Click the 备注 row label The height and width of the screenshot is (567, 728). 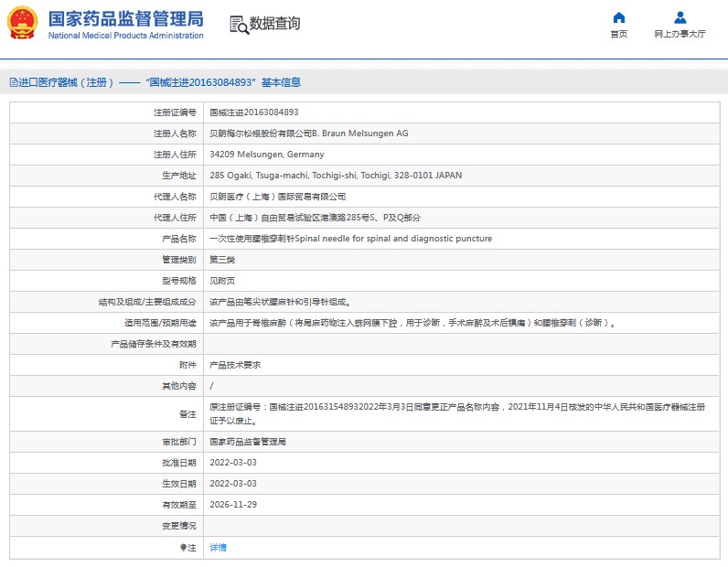[188, 413]
